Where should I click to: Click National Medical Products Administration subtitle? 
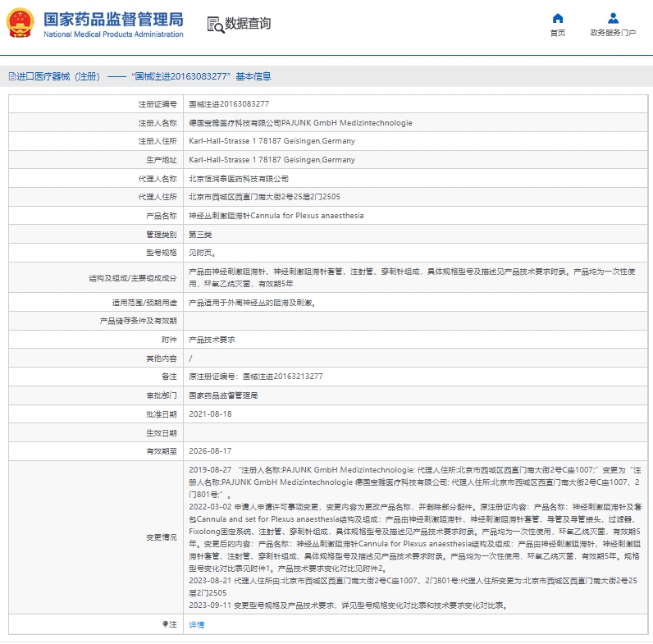tap(113, 34)
